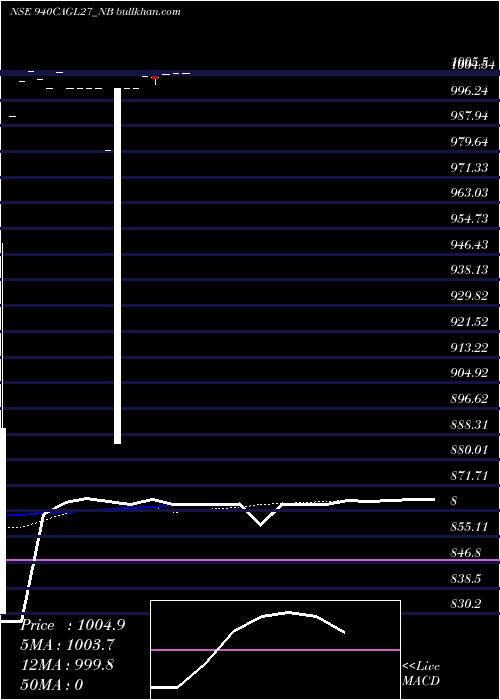Screen dimensions: 500x700
Task: Select the 954.73 price axis label
Action: coord(469,219)
